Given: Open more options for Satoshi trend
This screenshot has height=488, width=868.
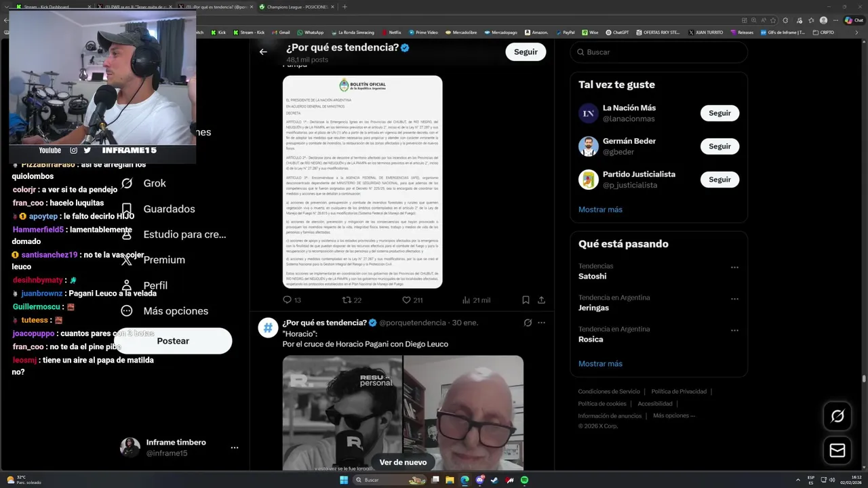Looking at the screenshot, I should tap(734, 267).
